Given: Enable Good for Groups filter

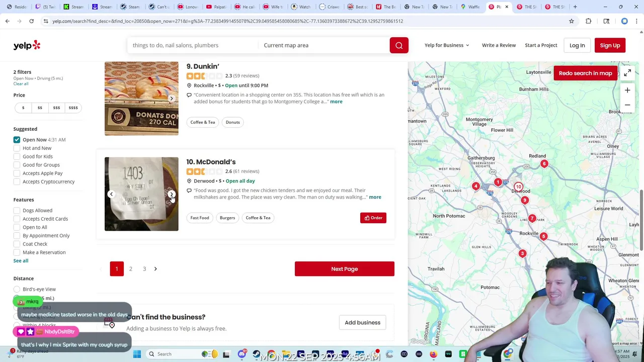Looking at the screenshot, I should tap(17, 165).
